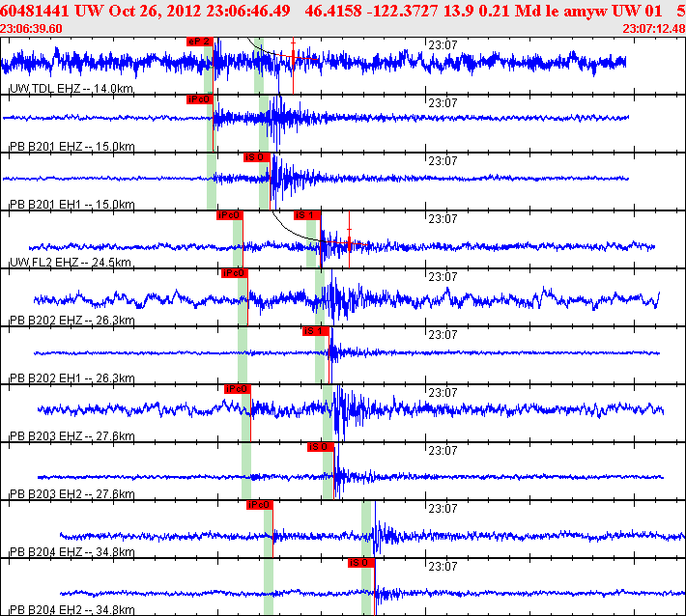Select the iS 0 pick flag on B204 EH2
Viewport: 686px width, 616px height.
pyautogui.click(x=361, y=563)
